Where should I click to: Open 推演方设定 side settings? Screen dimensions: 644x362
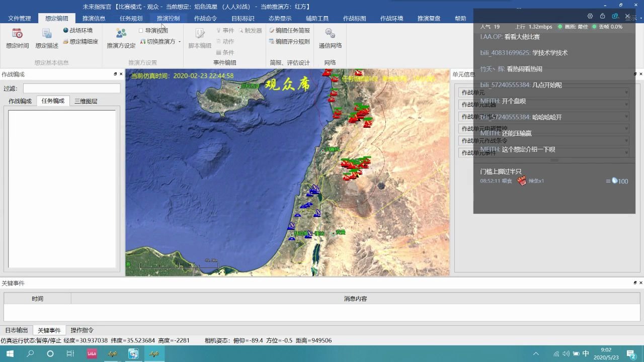121,38
